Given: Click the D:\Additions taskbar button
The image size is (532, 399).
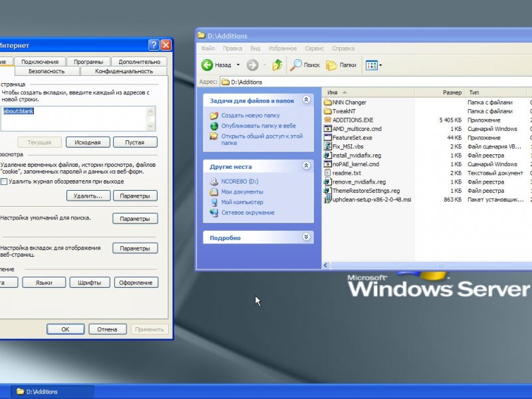Looking at the screenshot, I should tap(53, 392).
